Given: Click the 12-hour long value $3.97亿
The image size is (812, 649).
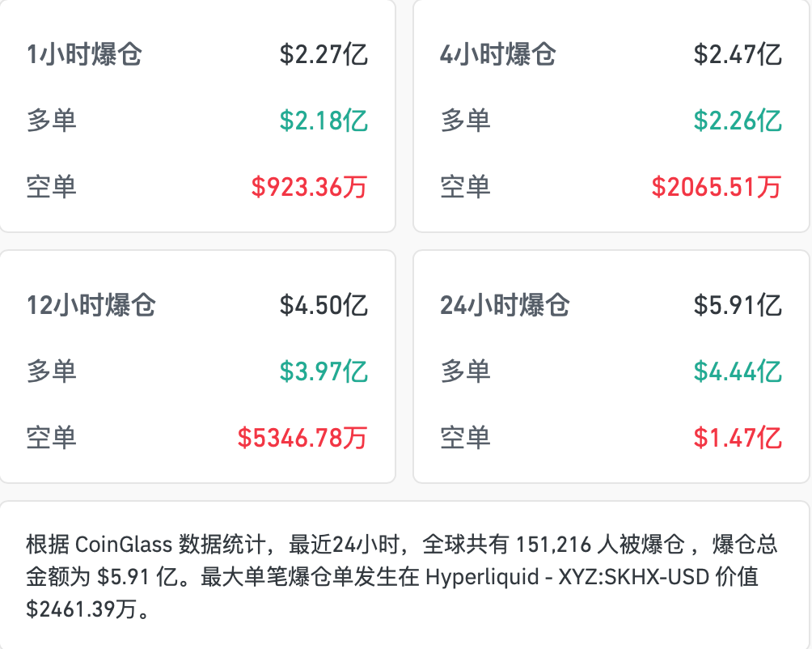Looking at the screenshot, I should [x=324, y=371].
